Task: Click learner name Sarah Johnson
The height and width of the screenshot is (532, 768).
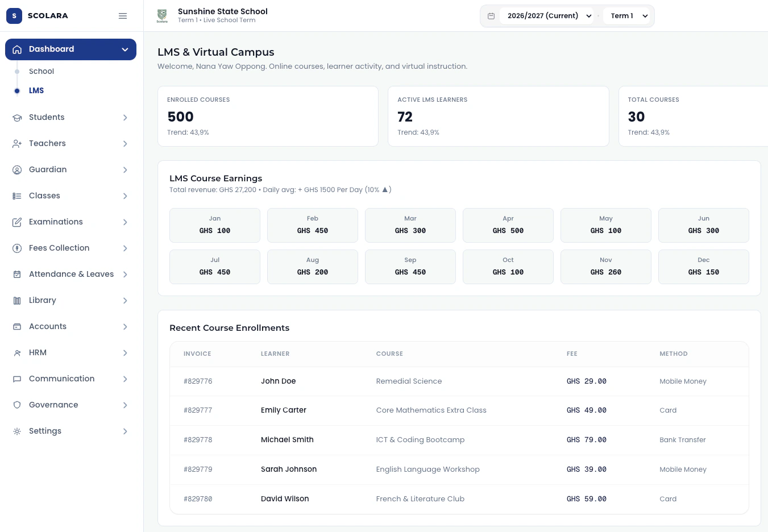Action: [x=289, y=469]
